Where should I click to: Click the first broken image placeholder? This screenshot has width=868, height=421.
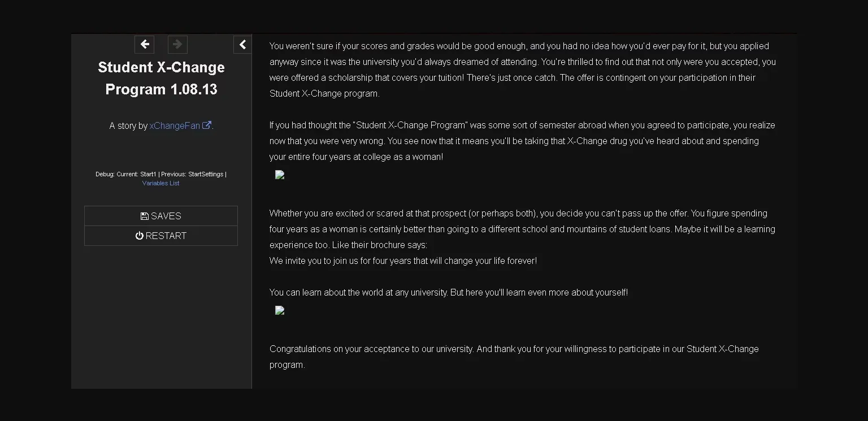coord(279,175)
